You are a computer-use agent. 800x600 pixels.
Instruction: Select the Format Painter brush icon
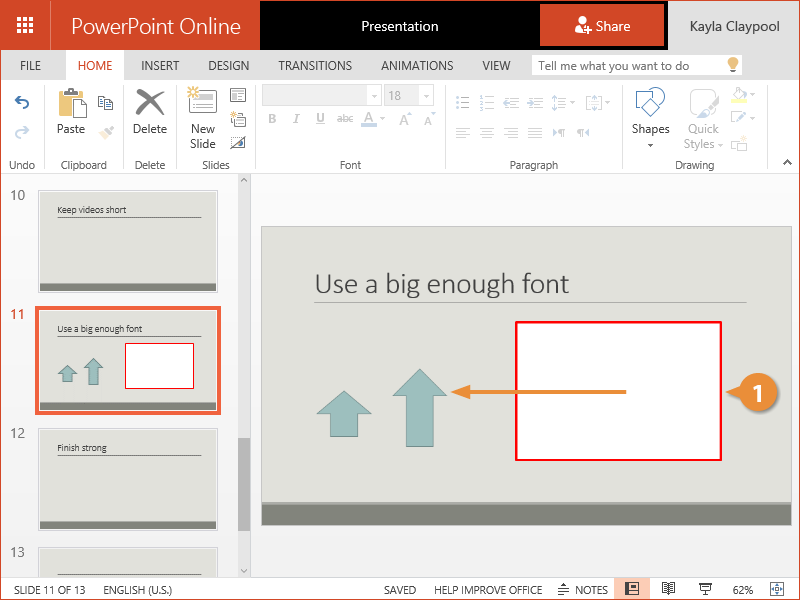coord(106,131)
